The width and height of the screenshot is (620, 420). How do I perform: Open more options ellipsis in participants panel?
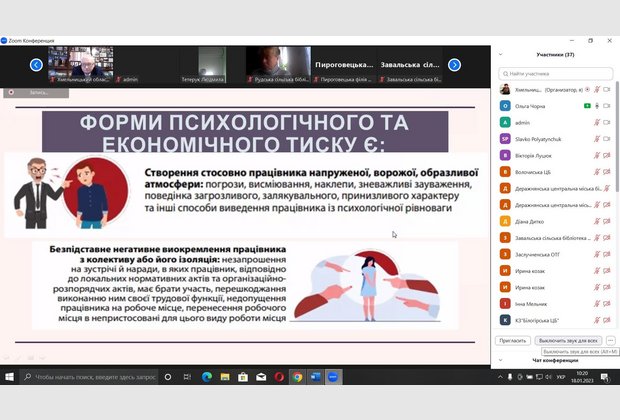610,340
